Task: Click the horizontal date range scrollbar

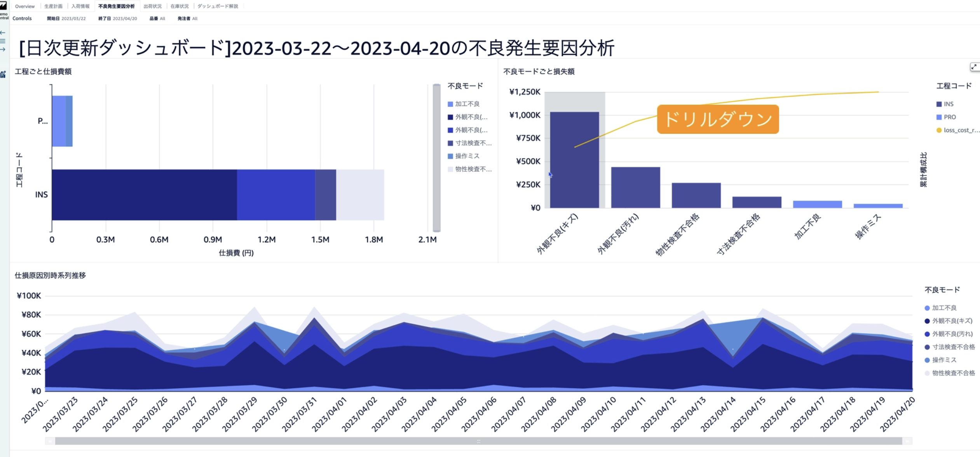Action: coord(478,441)
